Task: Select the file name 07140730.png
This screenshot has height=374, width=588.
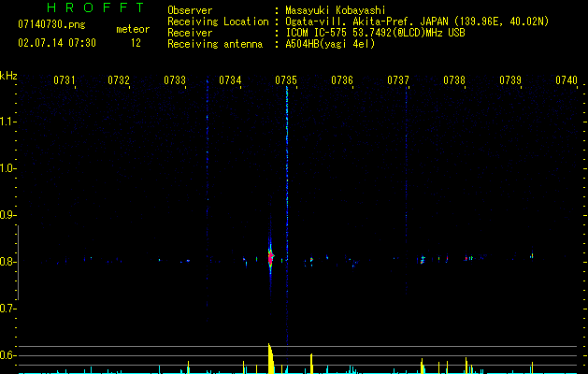Action: coord(51,25)
